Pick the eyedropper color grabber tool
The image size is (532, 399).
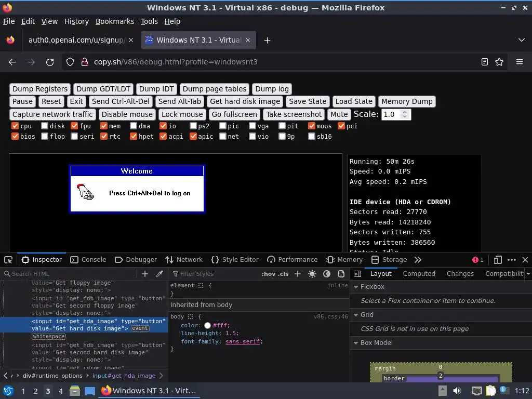(159, 274)
